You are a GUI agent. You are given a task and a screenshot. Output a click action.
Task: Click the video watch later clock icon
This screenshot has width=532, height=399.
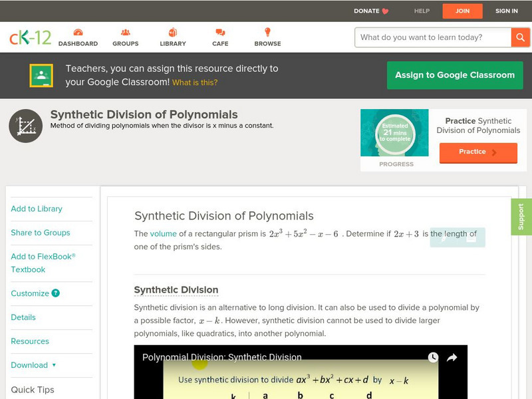[x=433, y=358]
